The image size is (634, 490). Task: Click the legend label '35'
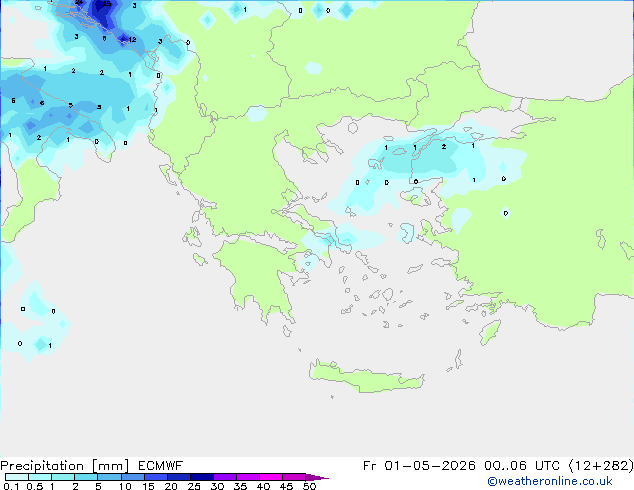click(240, 486)
